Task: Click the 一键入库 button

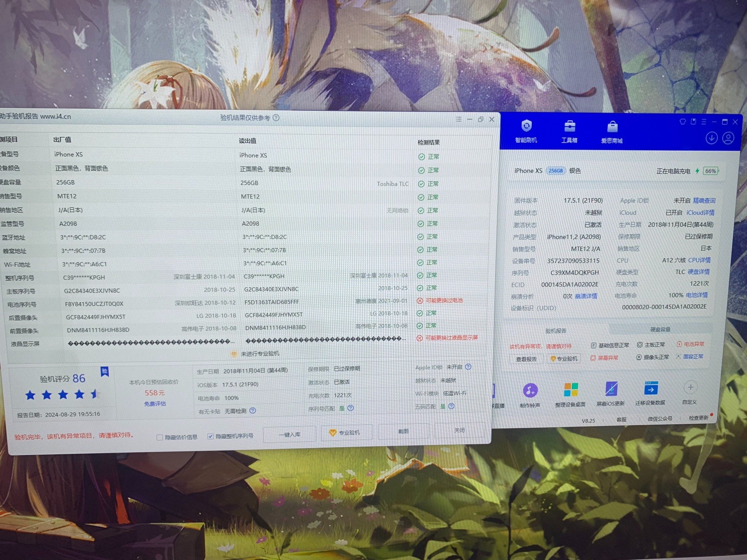Action: point(289,434)
